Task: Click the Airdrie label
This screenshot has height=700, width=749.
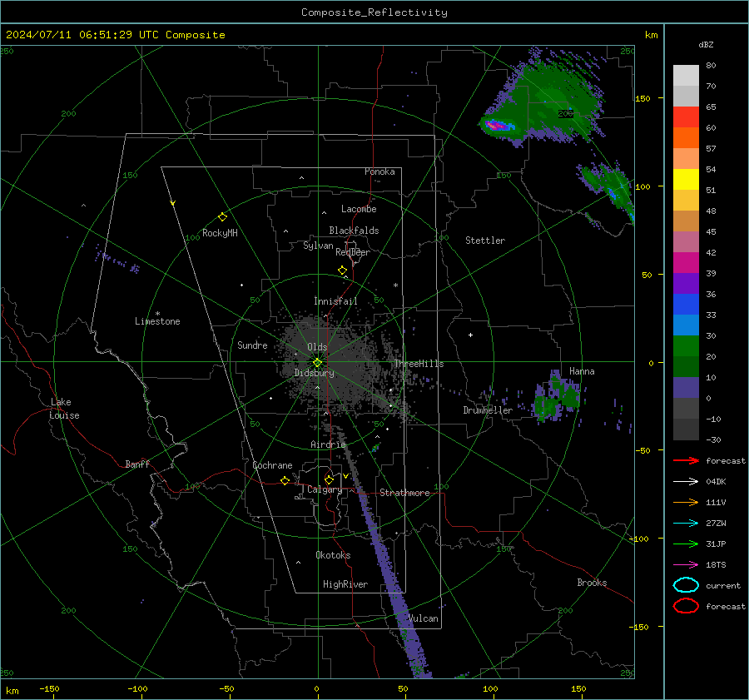Action: [x=328, y=444]
